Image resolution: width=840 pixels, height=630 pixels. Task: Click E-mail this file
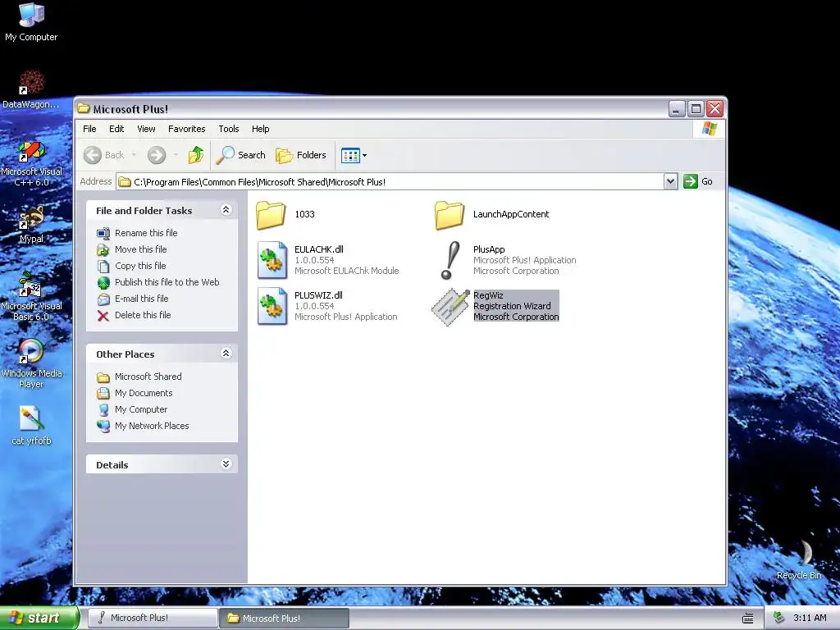(141, 299)
